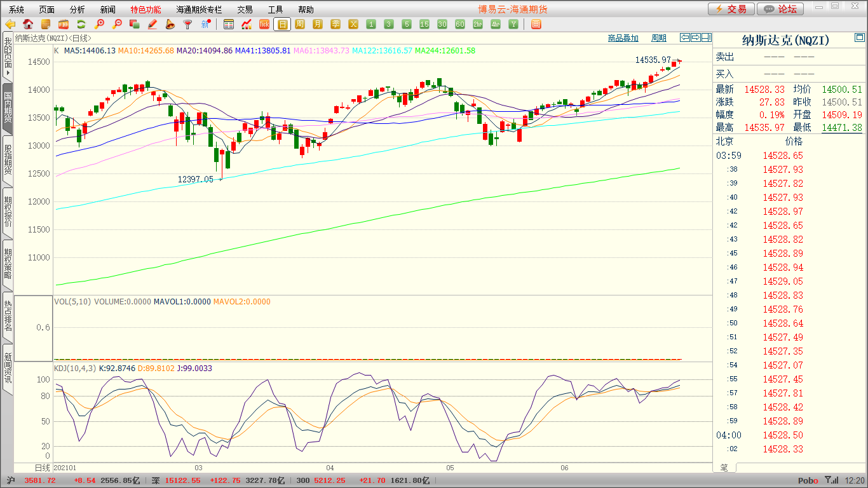
Task: Click the overlapping red-green windows icon
Action: [x=135, y=25]
